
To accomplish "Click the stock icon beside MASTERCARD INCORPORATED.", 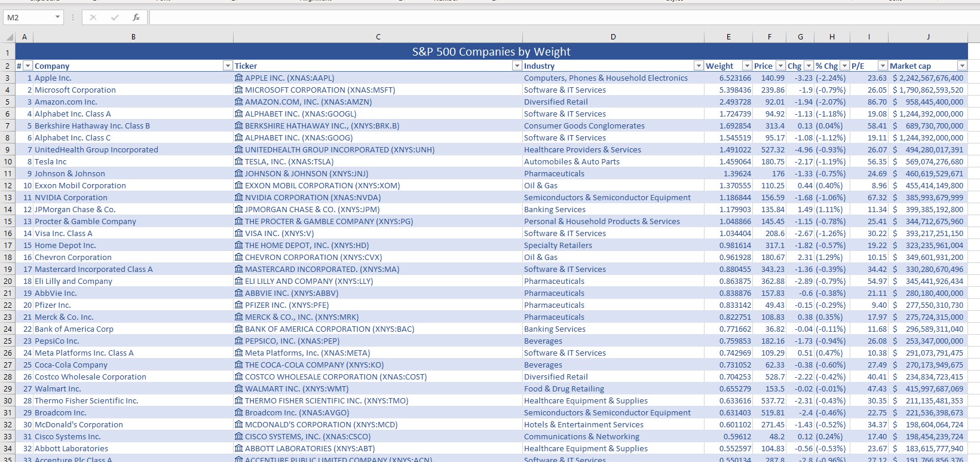I will click(x=239, y=269).
